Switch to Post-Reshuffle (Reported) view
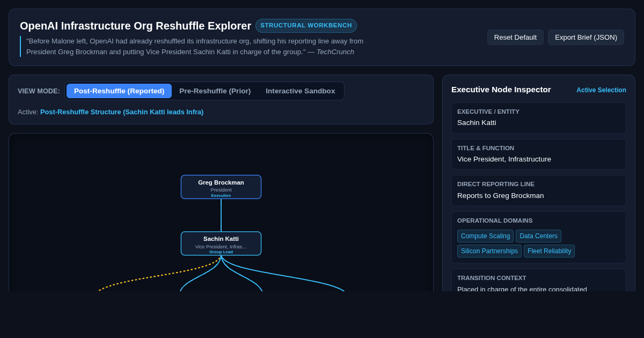 coord(119,91)
